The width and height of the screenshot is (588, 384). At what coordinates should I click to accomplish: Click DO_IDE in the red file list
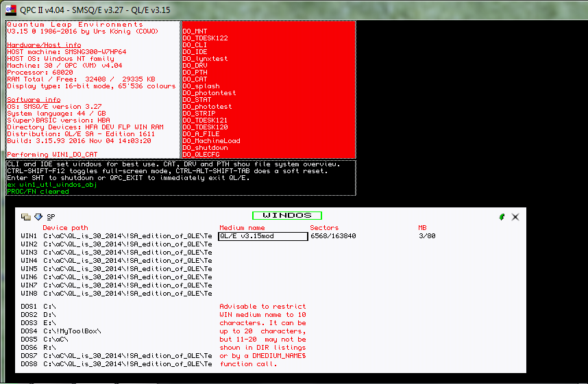[x=195, y=52]
